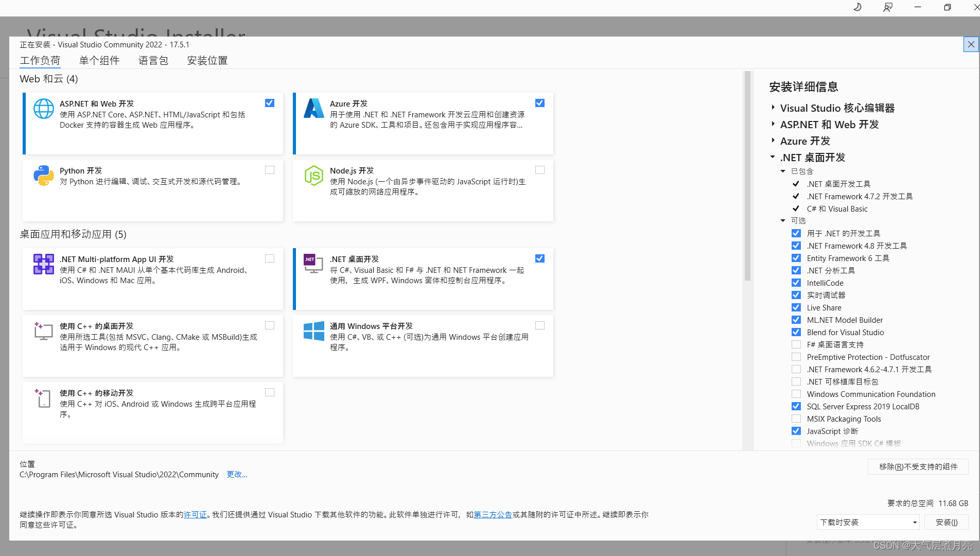
Task: Click the .NET 桌面开发 monitor icon
Action: coord(313,264)
